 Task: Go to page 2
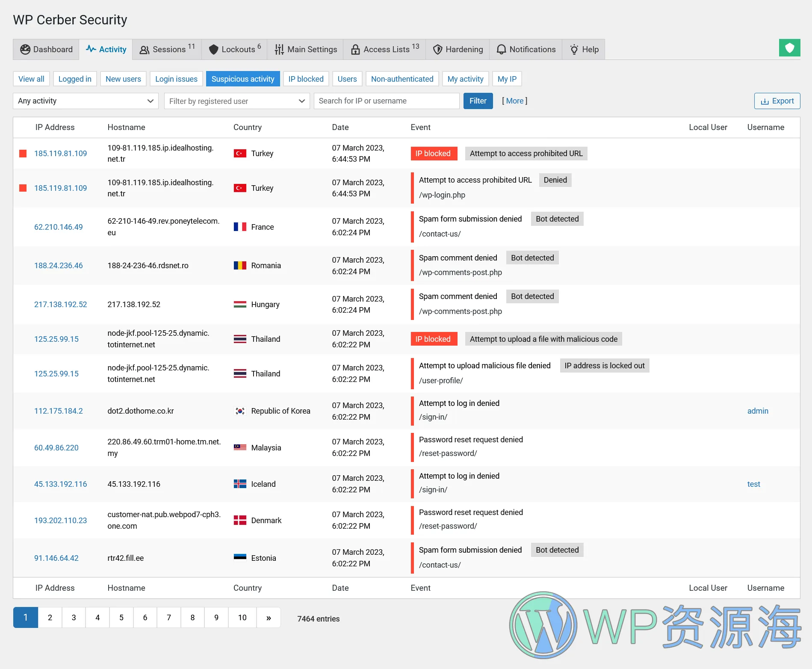(50, 617)
